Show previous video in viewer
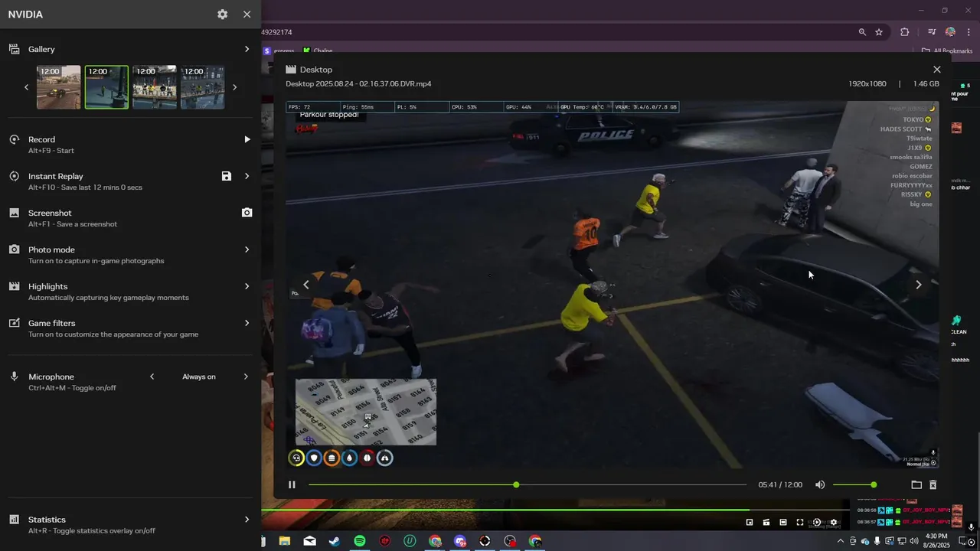Viewport: 980px width, 551px height. click(306, 285)
